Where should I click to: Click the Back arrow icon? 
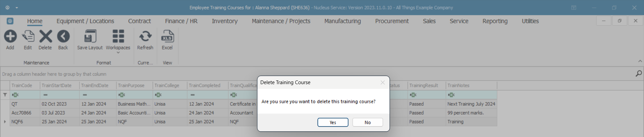point(63,36)
